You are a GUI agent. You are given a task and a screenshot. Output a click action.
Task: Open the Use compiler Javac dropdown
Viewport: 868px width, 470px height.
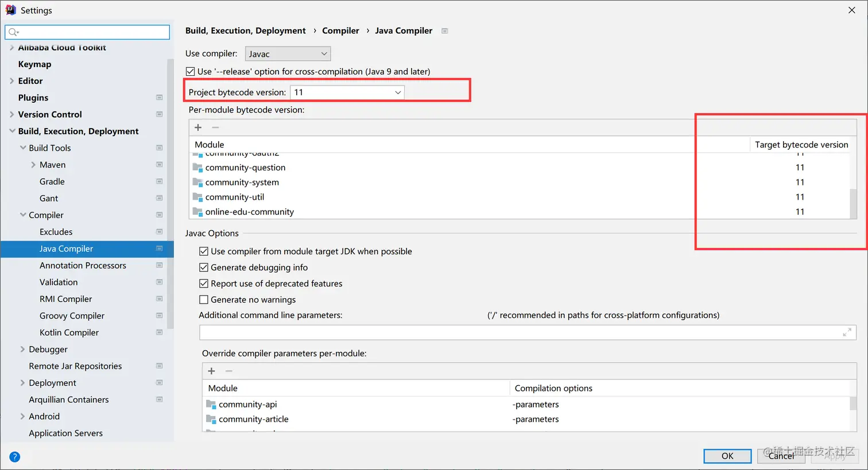click(x=288, y=54)
